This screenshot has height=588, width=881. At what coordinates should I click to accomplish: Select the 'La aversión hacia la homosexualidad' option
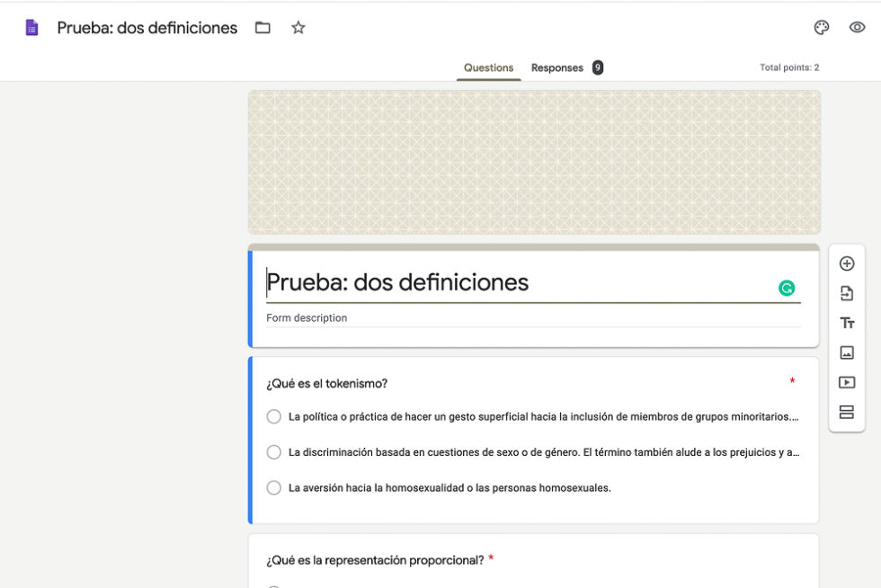tap(274, 488)
